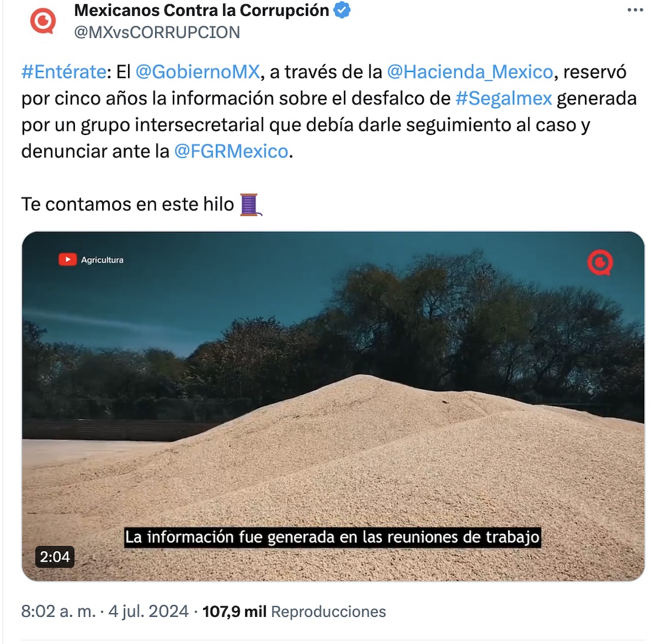Click the red MCCI watermark logo in video
The image size is (661, 644).
600,262
